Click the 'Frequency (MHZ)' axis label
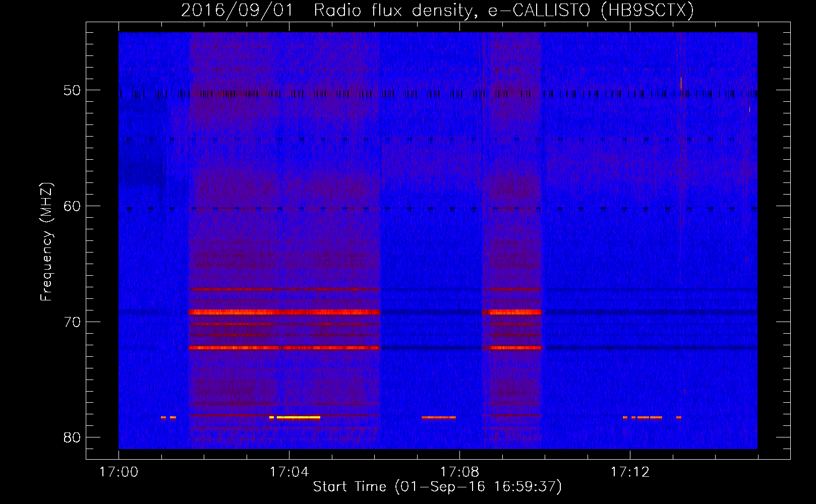 coord(46,242)
